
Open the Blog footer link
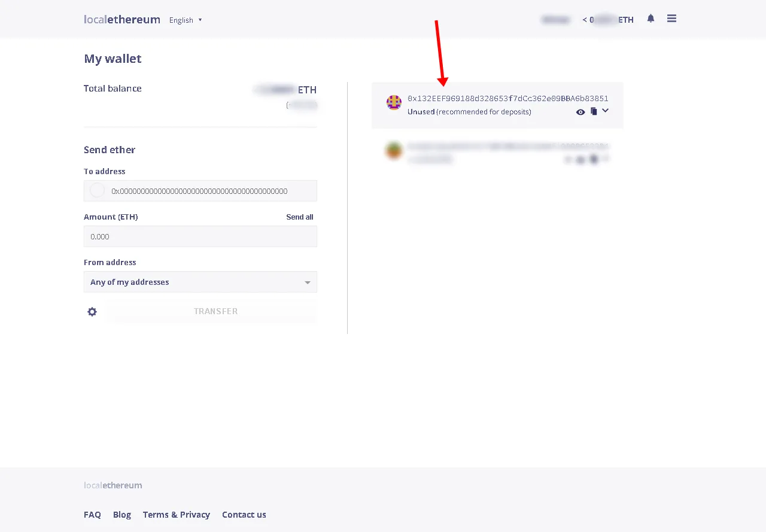122,515
